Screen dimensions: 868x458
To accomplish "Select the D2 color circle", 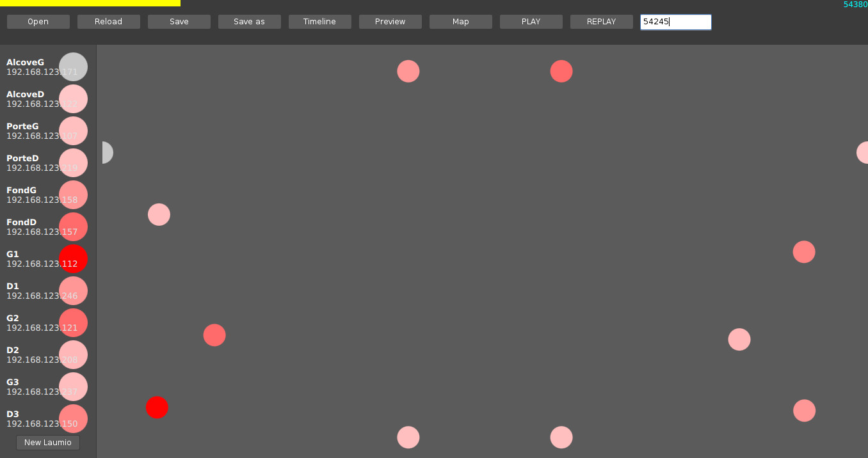I will click(x=73, y=355).
